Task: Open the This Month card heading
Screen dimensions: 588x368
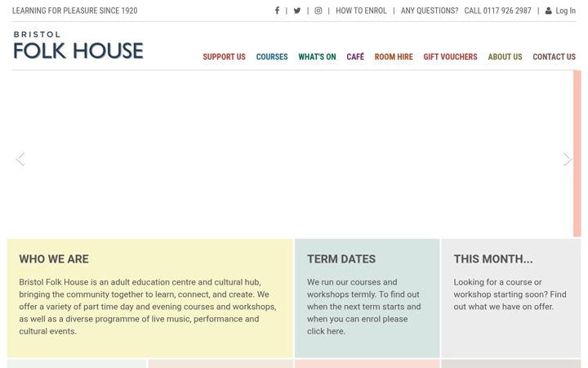Action: [x=493, y=258]
